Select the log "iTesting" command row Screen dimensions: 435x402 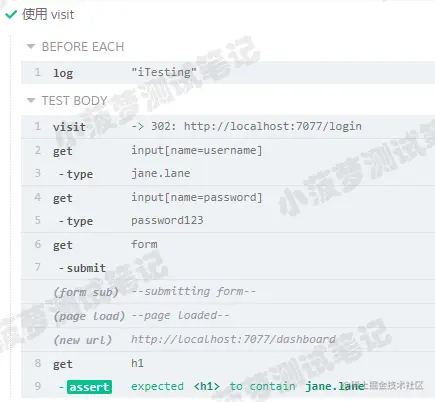(228, 72)
